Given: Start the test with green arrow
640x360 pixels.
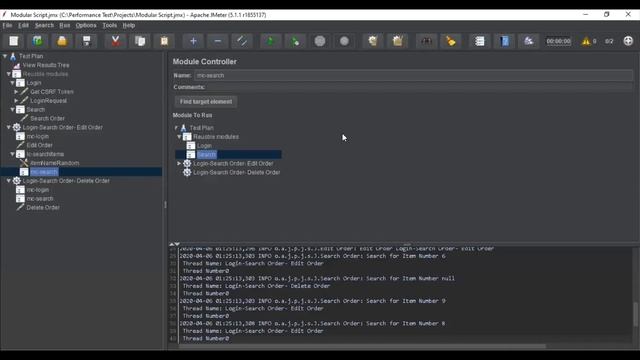Looking at the screenshot, I should coord(270,41).
